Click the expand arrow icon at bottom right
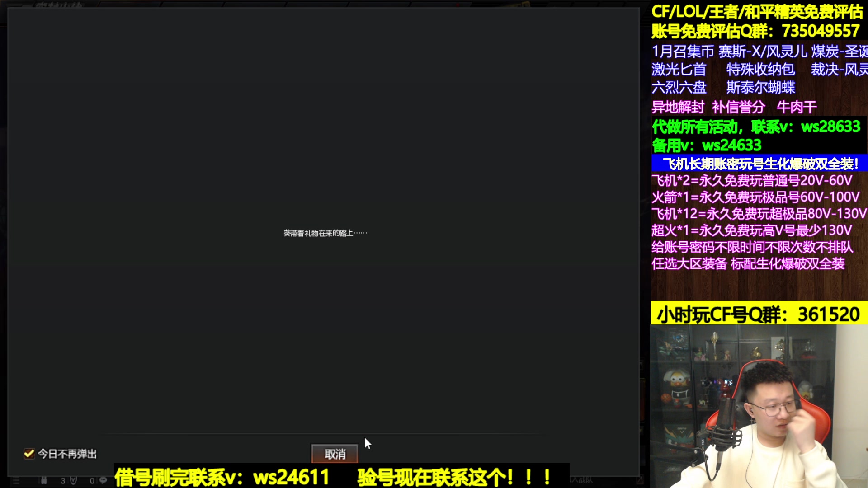This screenshot has height=488, width=868. (x=639, y=480)
